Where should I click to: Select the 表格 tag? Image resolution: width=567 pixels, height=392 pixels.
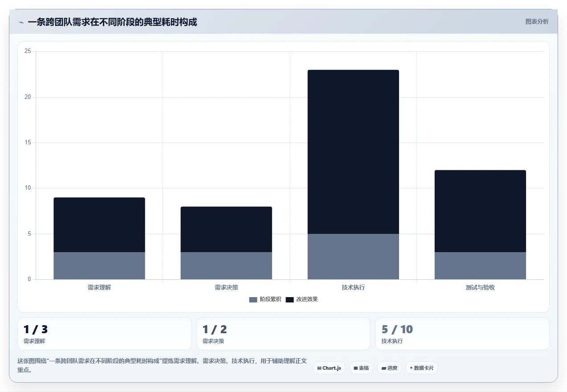(361, 368)
